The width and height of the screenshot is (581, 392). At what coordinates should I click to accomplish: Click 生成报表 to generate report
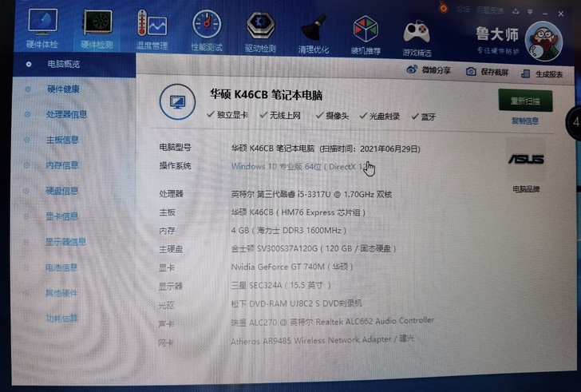click(x=549, y=74)
